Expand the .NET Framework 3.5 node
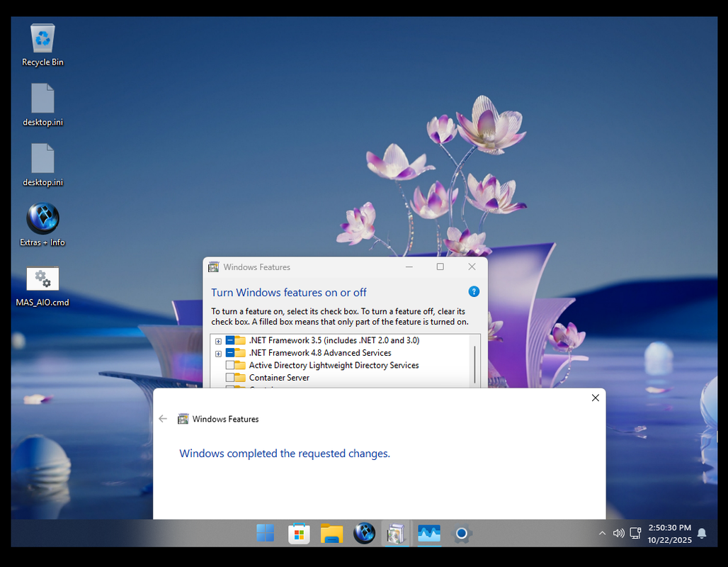728x567 pixels. 218,341
